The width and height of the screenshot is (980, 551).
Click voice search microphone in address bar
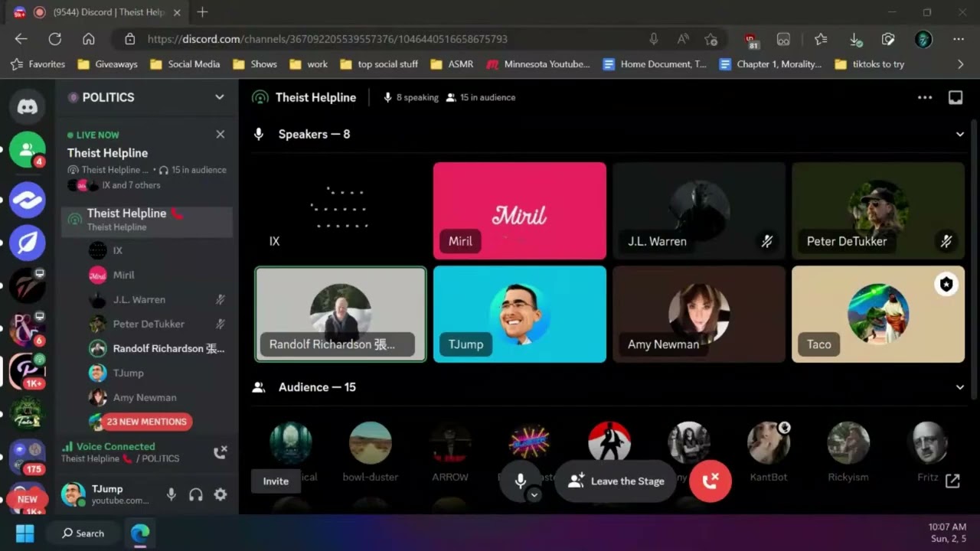pyautogui.click(x=654, y=39)
